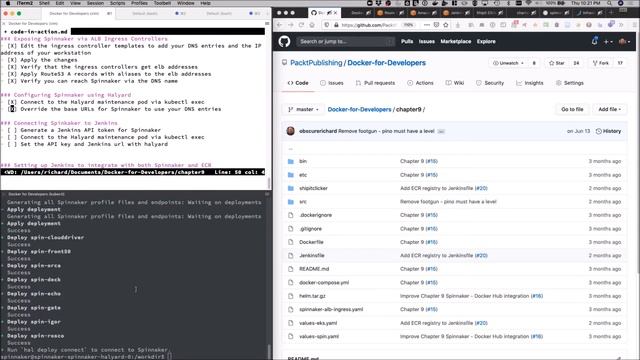Open spinnaker-alb-ingress.yaml file
The image size is (640, 360).
tap(331, 309)
